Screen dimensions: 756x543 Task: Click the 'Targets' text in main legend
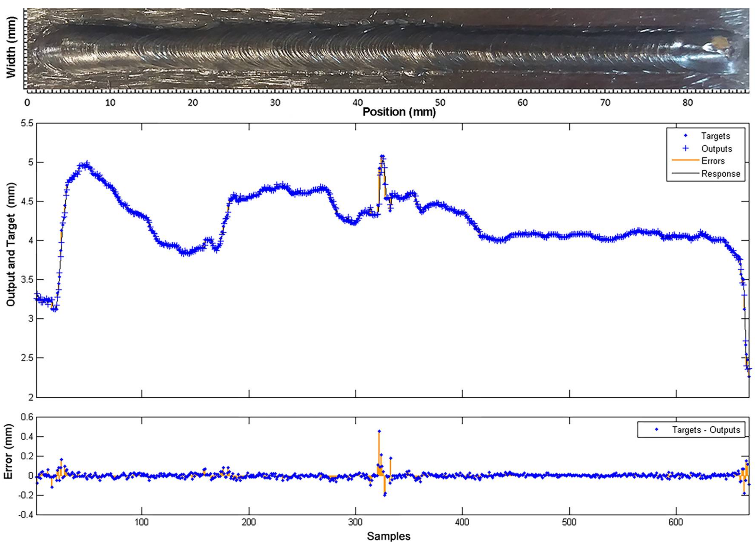715,136
